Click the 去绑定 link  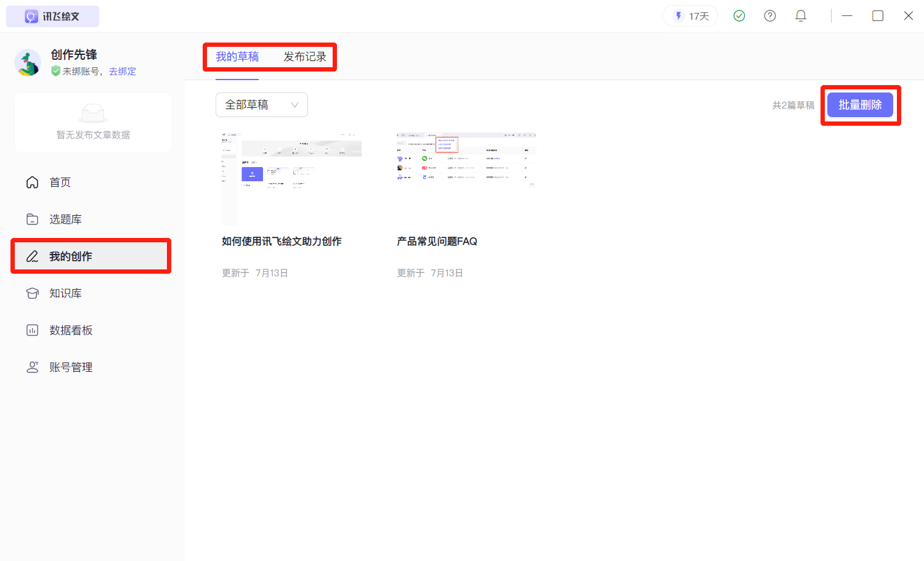(123, 72)
